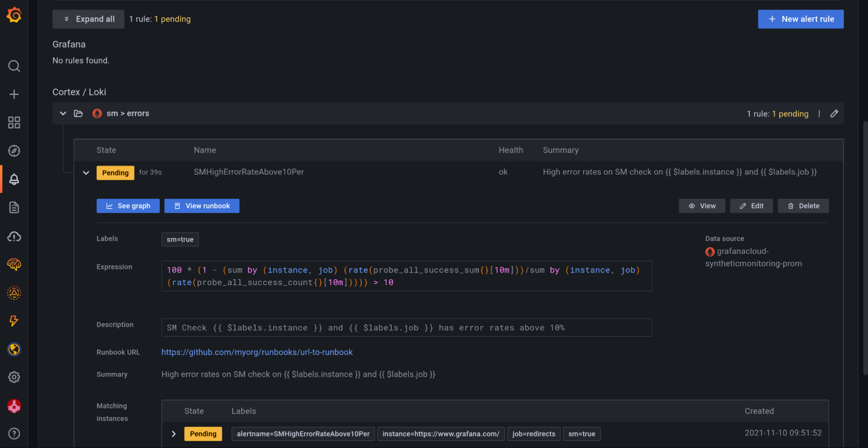Image resolution: width=868 pixels, height=448 pixels.
Task: Click See graph button
Action: (128, 206)
